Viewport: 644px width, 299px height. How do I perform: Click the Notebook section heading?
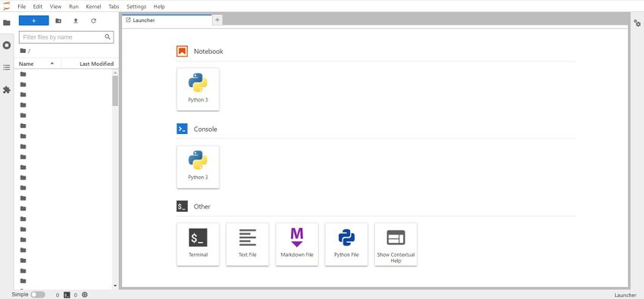(208, 51)
